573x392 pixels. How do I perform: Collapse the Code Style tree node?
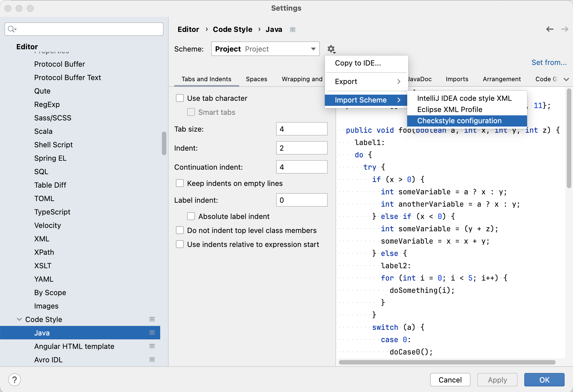19,319
